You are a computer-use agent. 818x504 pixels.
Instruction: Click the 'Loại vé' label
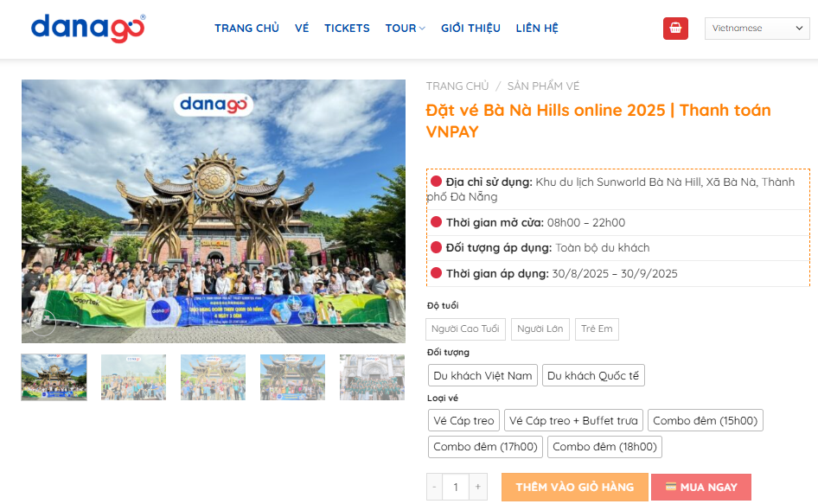coord(443,398)
